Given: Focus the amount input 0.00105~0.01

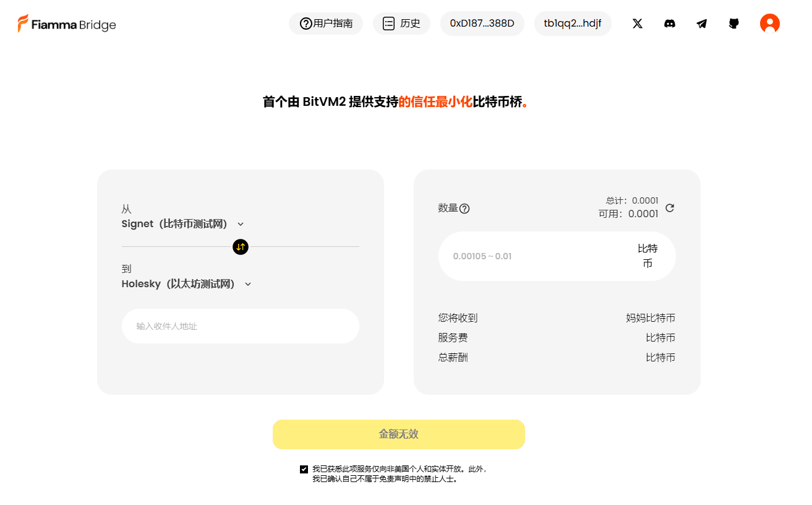Looking at the screenshot, I should click(x=532, y=256).
